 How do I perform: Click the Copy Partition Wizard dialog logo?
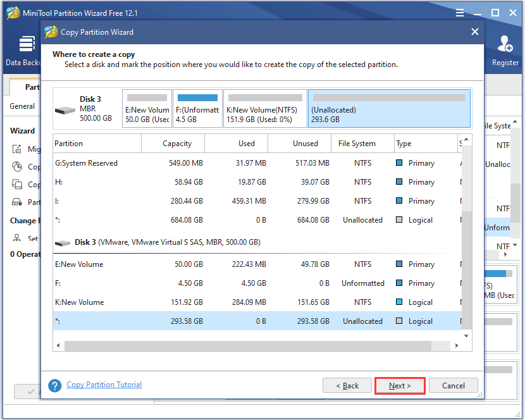pos(51,32)
